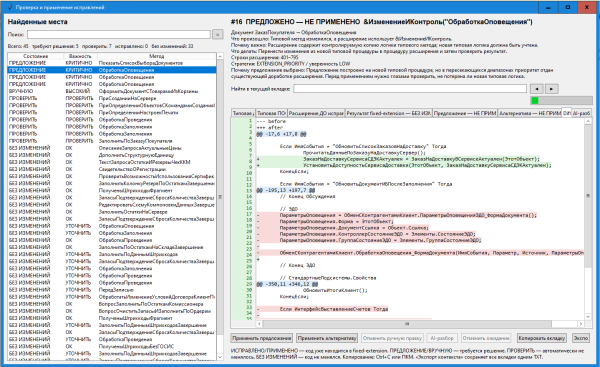Screen dimensions: 600x367
Task: Click left arrow of diff horizontal scrollbar
Action: click(x=259, y=324)
